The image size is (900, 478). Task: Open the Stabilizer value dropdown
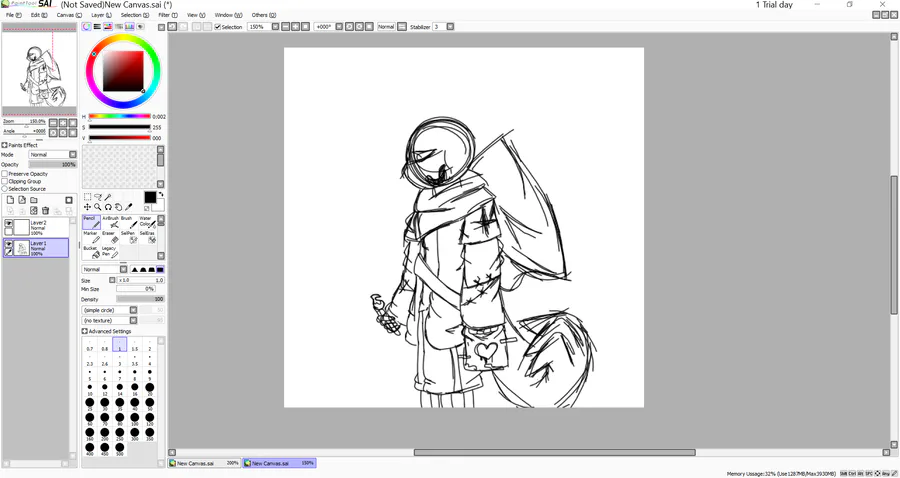click(451, 26)
